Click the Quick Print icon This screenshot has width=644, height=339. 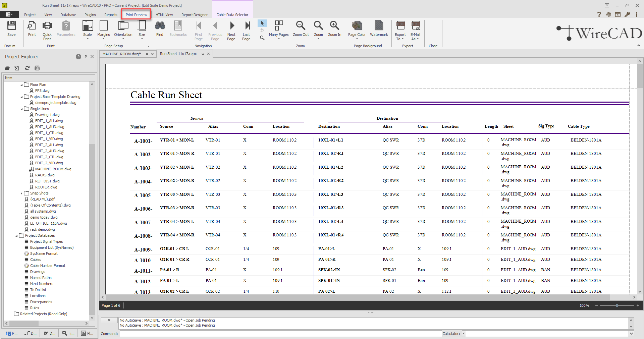47,30
